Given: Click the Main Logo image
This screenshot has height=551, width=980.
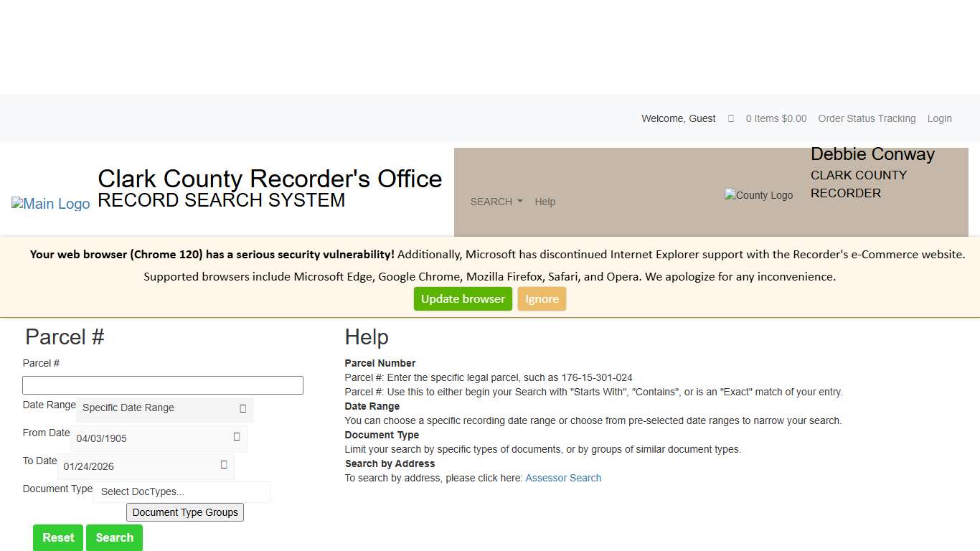Looking at the screenshot, I should click(50, 204).
